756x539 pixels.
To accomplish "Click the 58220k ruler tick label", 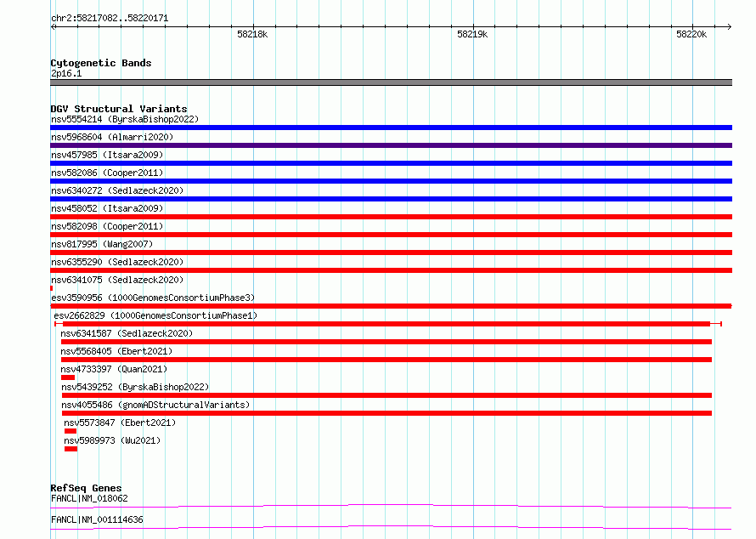I will [x=691, y=34].
